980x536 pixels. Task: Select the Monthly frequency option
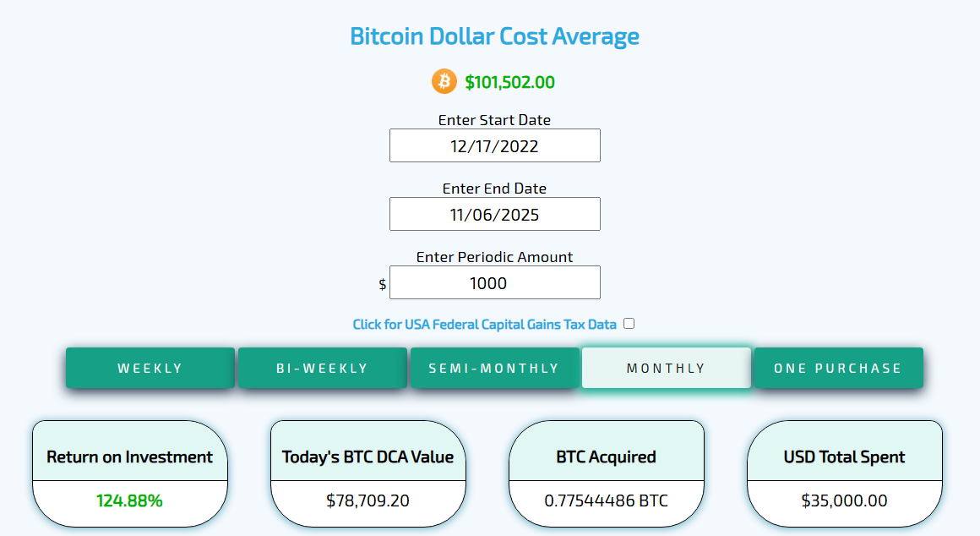[x=666, y=369]
